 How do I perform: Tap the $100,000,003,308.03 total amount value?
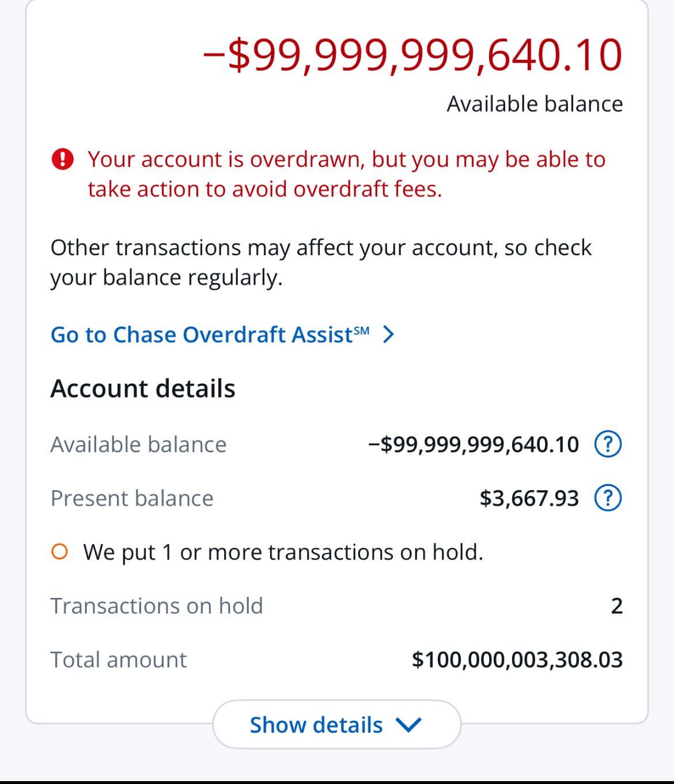coord(517,660)
